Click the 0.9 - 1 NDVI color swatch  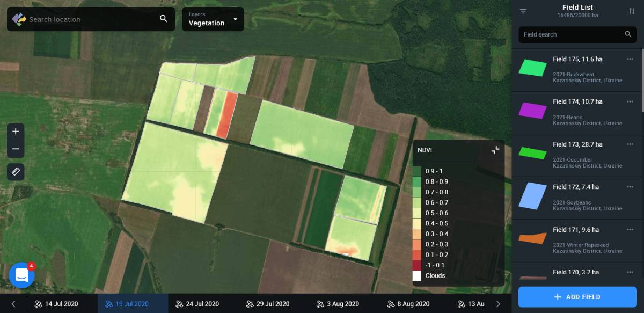click(x=417, y=171)
